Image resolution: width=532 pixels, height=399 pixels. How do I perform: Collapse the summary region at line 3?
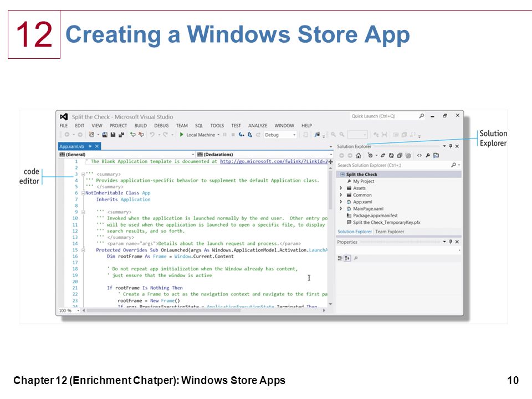(x=83, y=175)
